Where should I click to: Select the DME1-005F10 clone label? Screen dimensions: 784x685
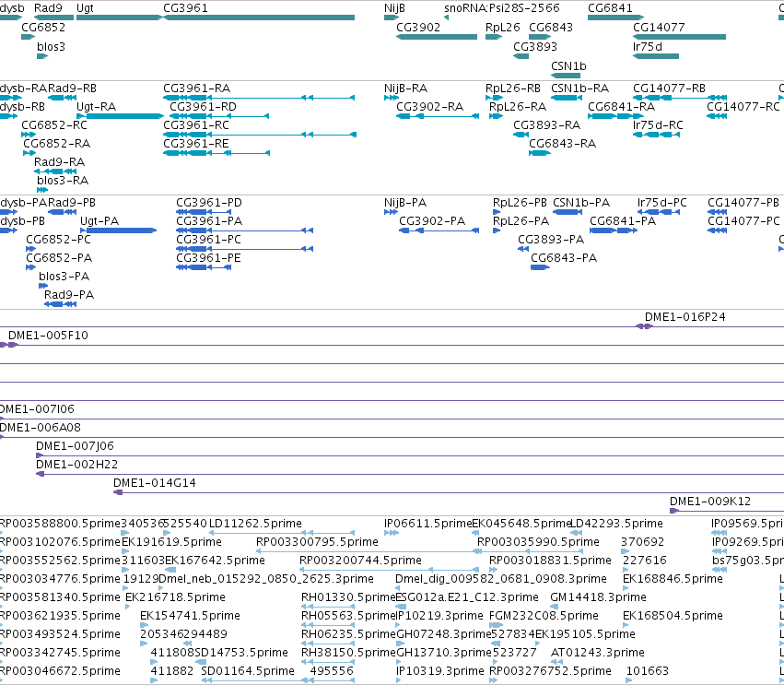click(48, 336)
